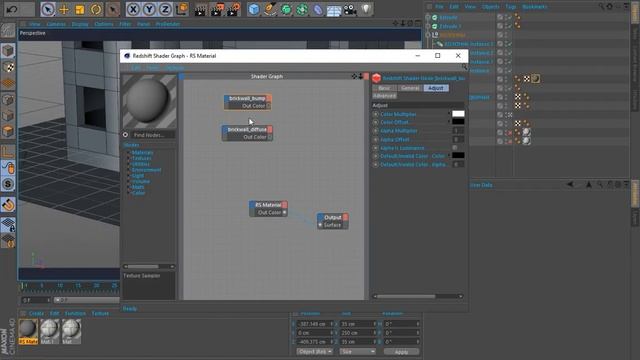Expand the Math node category
Viewport: 640px width, 360px height.
pyautogui.click(x=138, y=187)
